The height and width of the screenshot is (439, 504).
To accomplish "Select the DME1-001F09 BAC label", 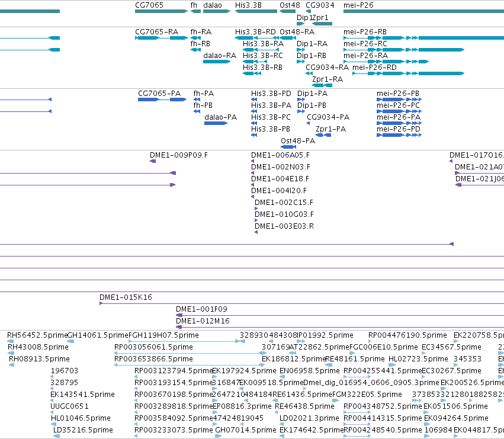I will click(x=201, y=309).
